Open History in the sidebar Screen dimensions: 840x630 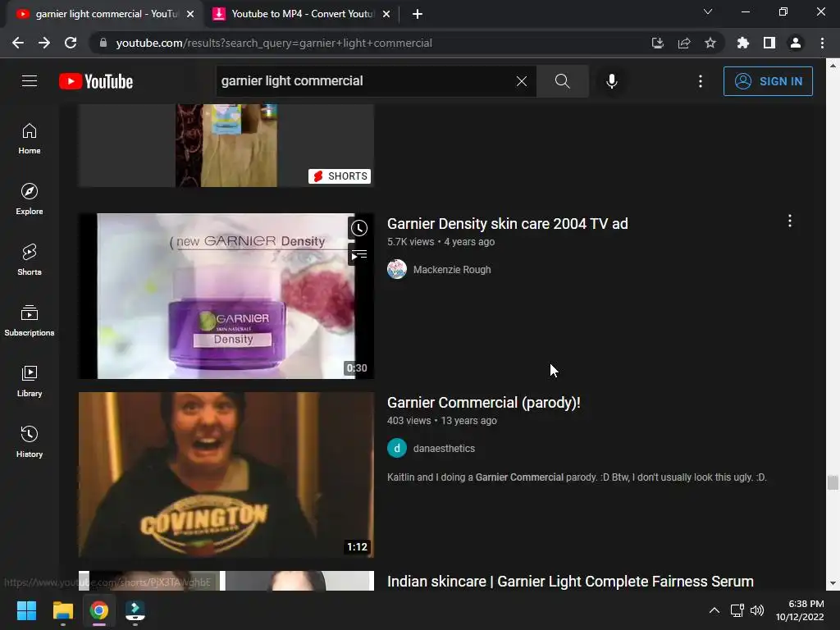[30, 441]
